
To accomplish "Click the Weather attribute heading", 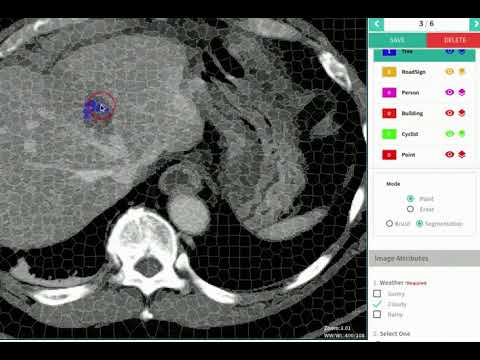I will [391, 283].
